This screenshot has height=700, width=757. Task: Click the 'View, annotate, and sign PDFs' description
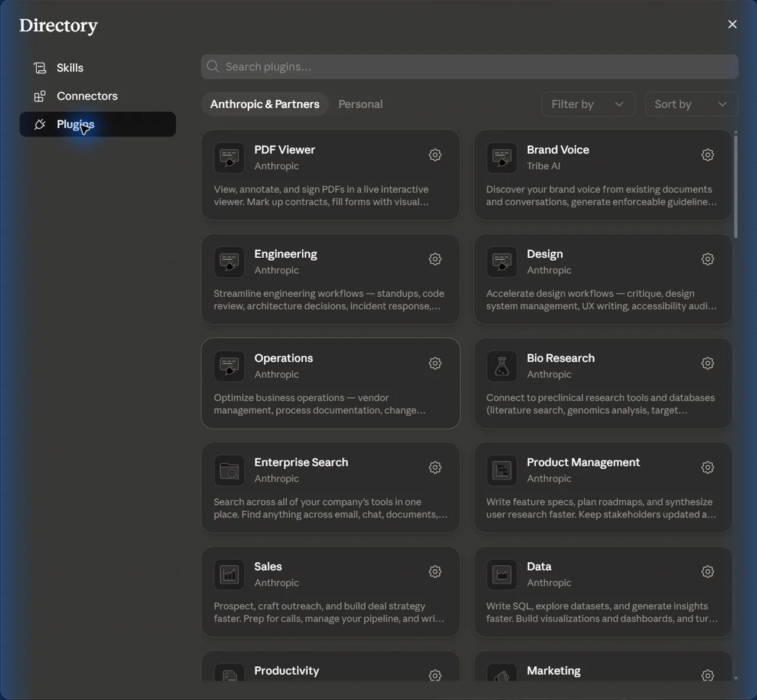click(x=321, y=196)
